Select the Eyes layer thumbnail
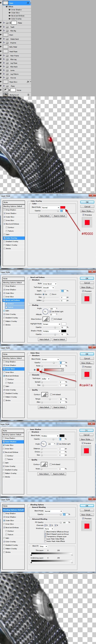96x644 pixels. (x=5, y=3)
